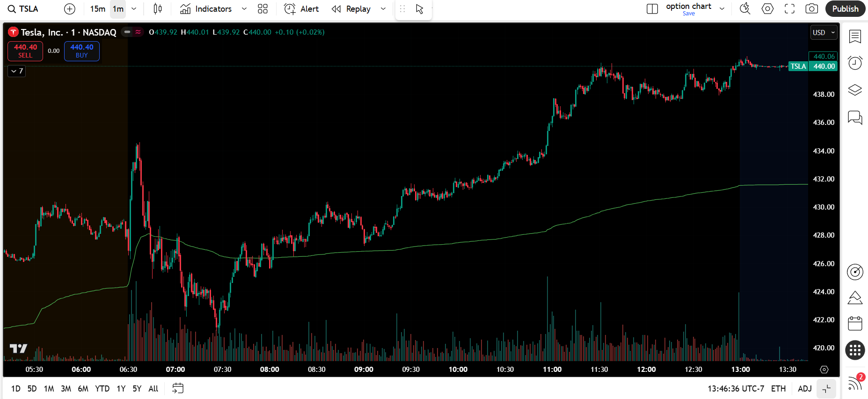Toggle ETH extended trading hours
This screenshot has width=868, height=399.
pyautogui.click(x=778, y=389)
